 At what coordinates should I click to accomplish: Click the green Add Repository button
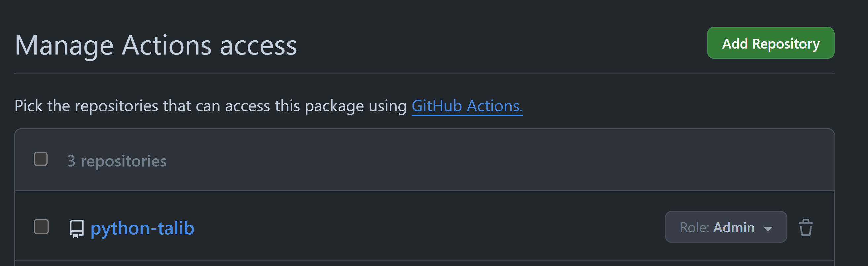pos(770,43)
